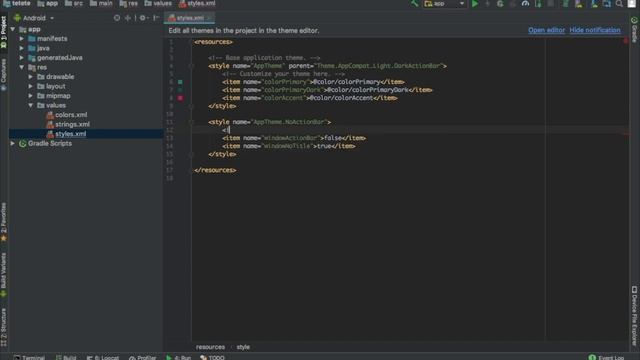Image resolution: width=640 pixels, height=360 pixels.
Task: Expand the layout folder
Action: [31, 87]
